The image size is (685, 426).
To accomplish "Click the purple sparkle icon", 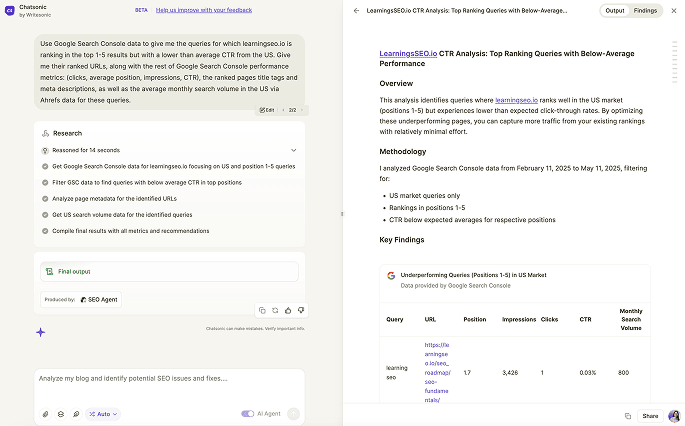I will tap(41, 332).
